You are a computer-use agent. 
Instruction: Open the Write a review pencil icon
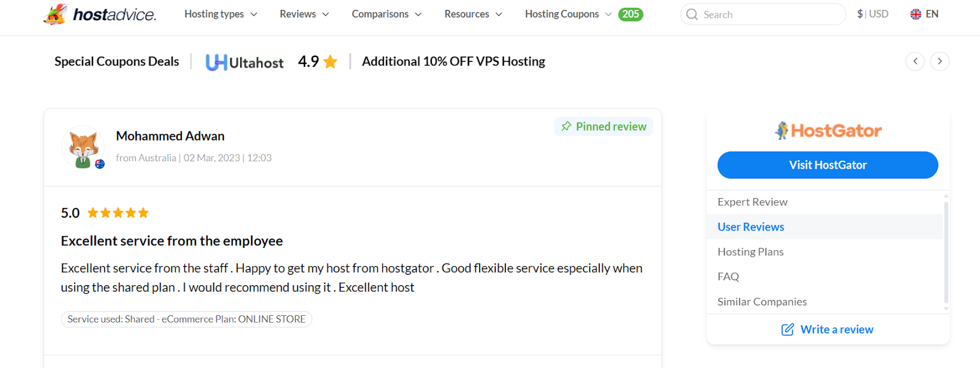coord(787,329)
